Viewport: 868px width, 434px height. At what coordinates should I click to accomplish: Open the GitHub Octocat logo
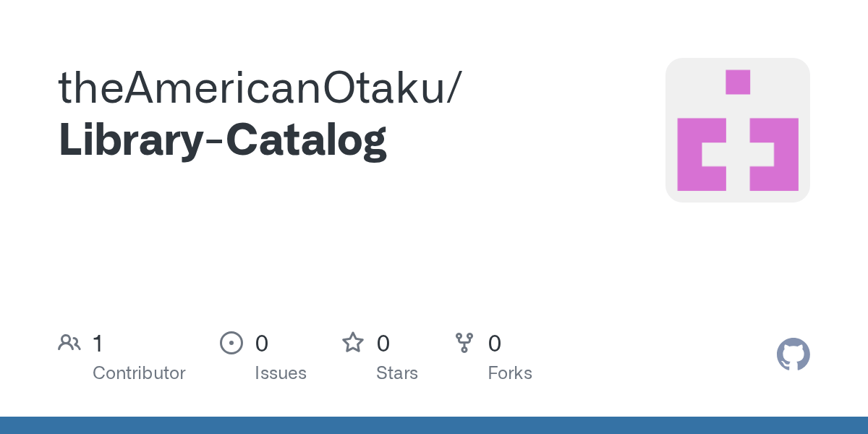[x=793, y=354]
